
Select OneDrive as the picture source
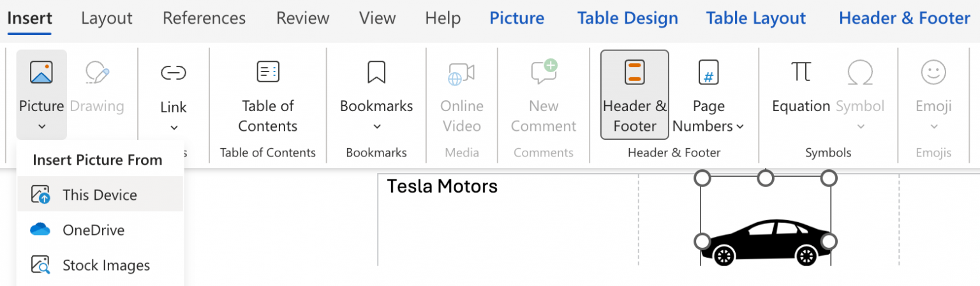pyautogui.click(x=93, y=230)
